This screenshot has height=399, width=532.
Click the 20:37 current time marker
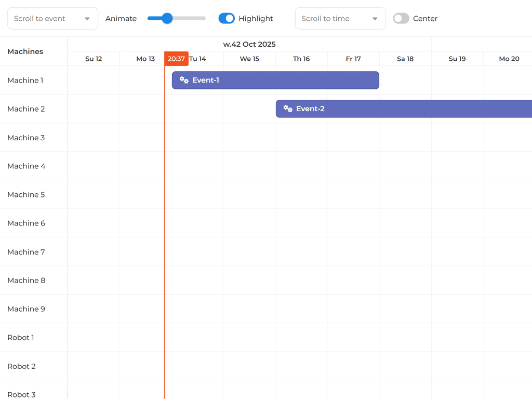(x=176, y=59)
